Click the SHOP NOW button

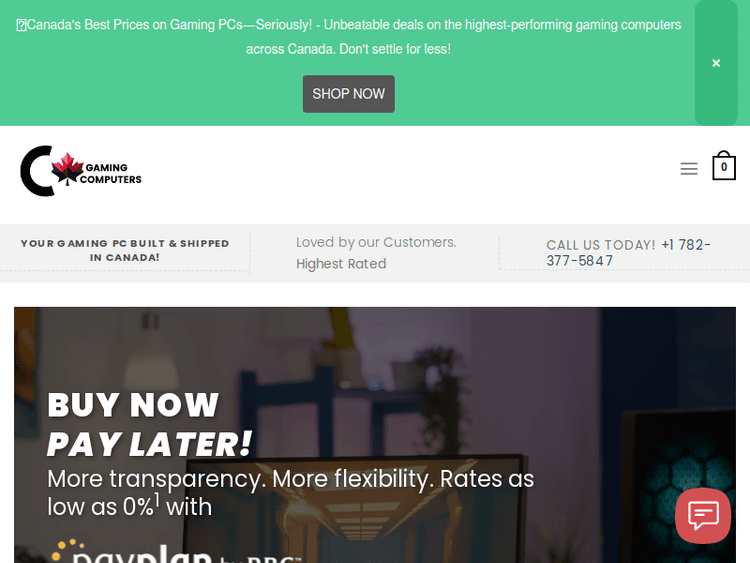[349, 94]
